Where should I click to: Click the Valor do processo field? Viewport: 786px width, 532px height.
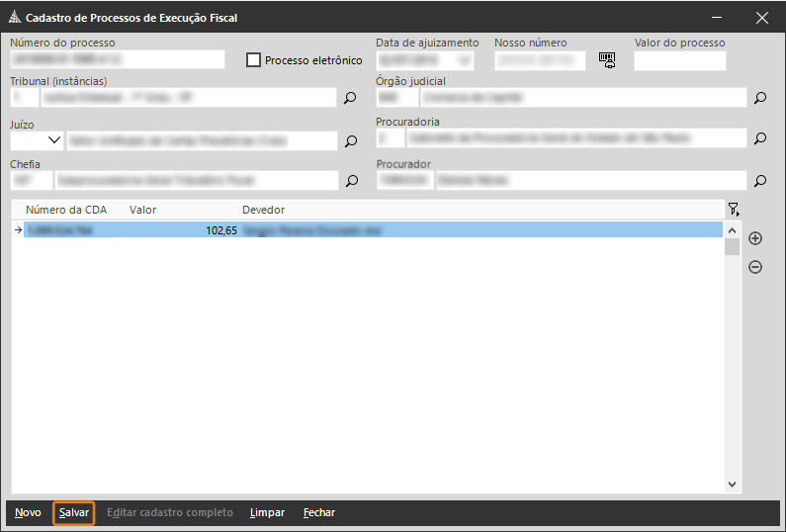(679, 61)
